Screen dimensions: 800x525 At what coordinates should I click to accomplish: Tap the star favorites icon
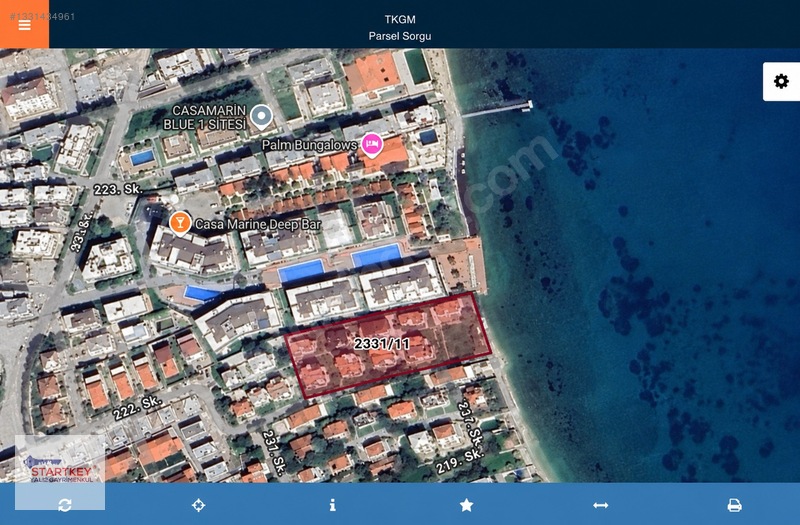pyautogui.click(x=466, y=505)
